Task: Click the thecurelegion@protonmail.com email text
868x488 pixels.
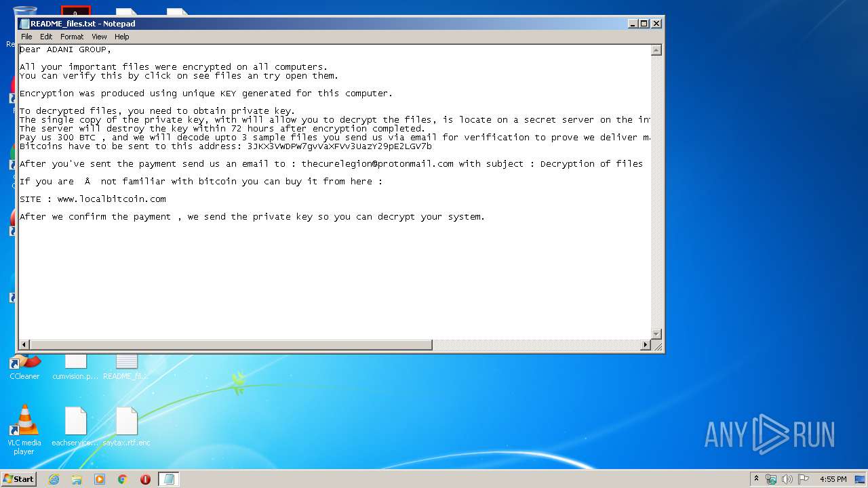Action: point(377,164)
